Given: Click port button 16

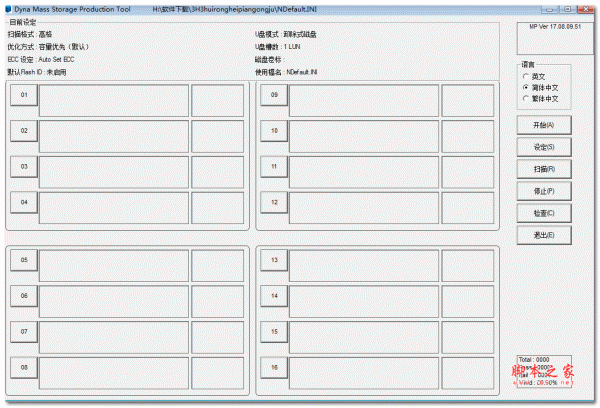Looking at the screenshot, I should 274,367.
